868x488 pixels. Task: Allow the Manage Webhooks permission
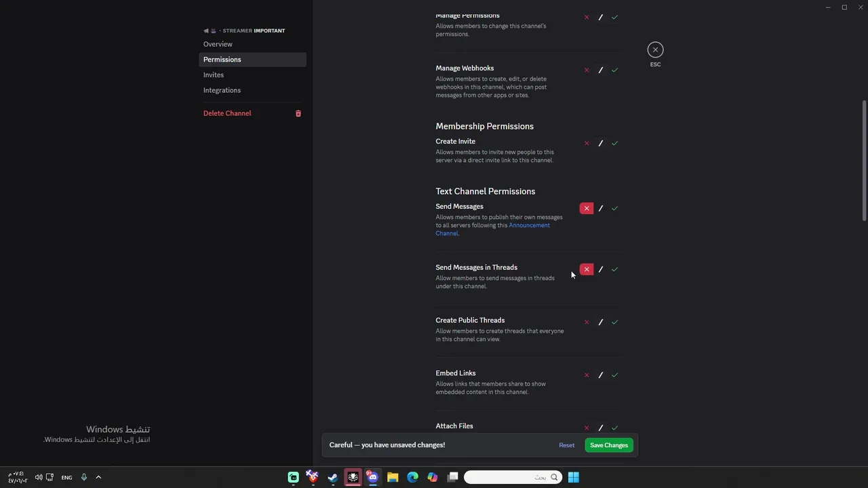pos(614,70)
